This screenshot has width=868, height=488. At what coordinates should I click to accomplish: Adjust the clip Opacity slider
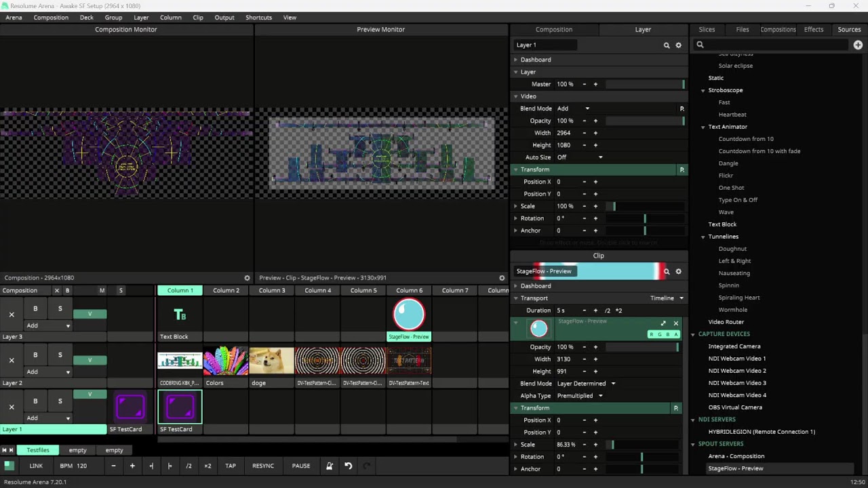(642, 347)
